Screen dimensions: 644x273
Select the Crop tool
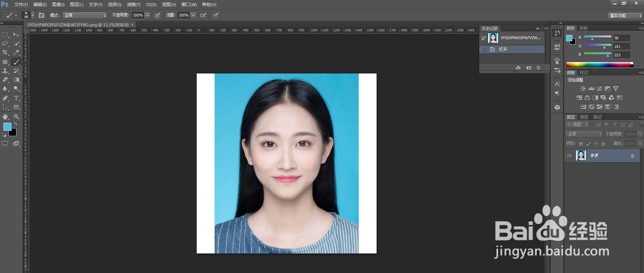(x=5, y=52)
